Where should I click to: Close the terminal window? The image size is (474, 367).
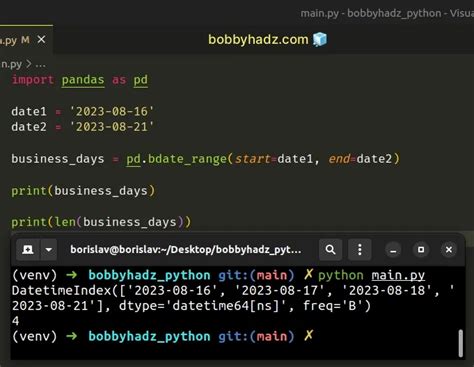449,250
